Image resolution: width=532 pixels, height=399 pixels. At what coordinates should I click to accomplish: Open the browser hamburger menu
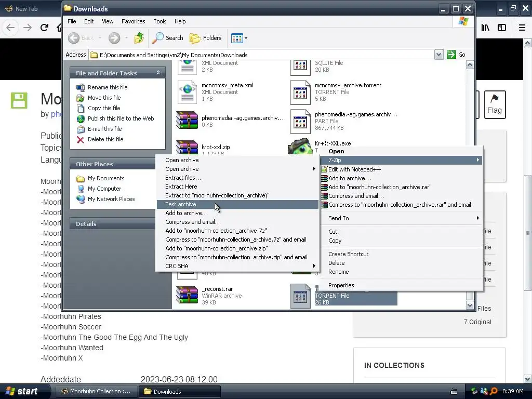(x=522, y=28)
